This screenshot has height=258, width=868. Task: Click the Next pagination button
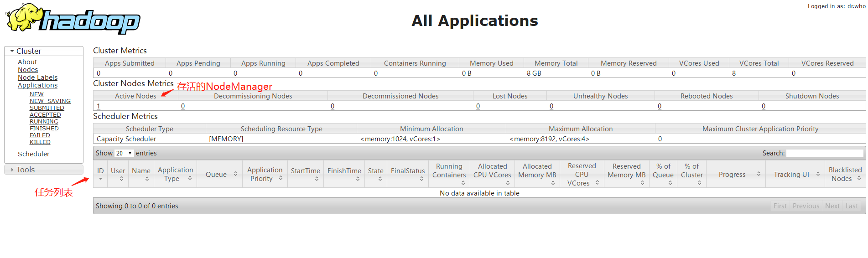pyautogui.click(x=832, y=206)
